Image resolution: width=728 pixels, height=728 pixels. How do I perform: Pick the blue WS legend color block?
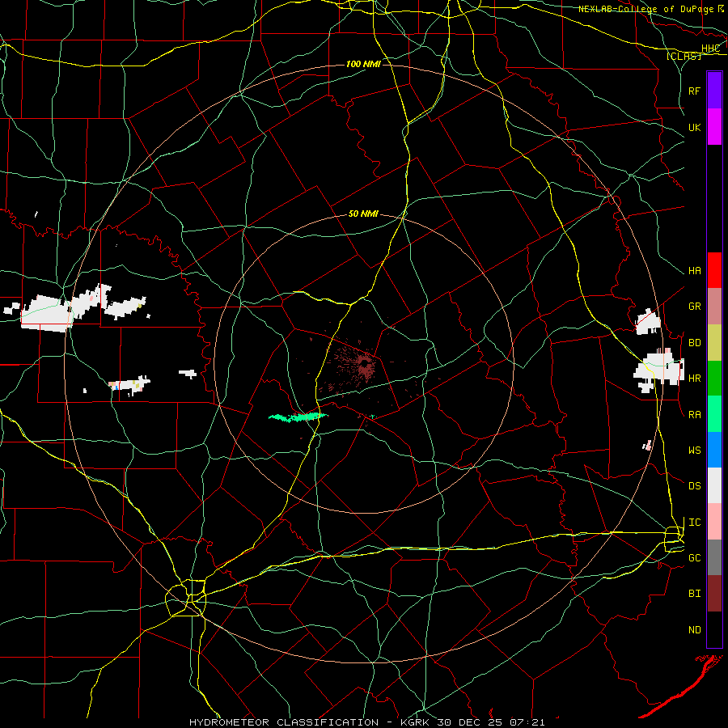point(714,450)
